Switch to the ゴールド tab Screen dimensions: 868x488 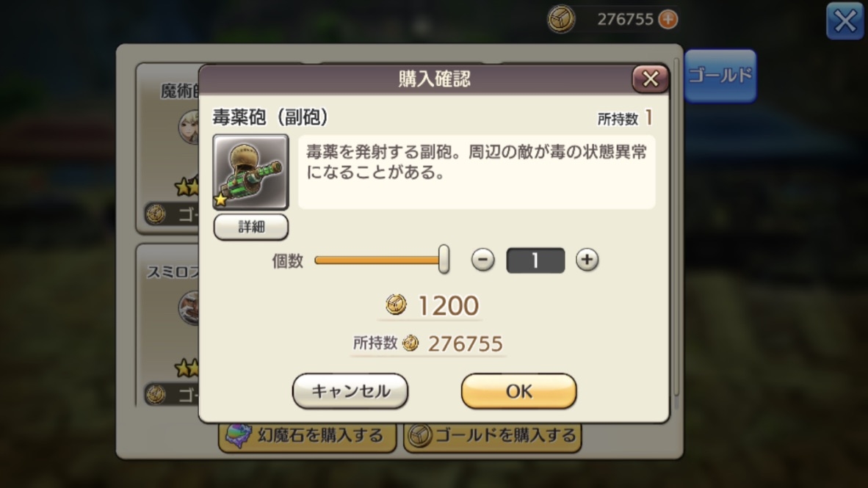coord(720,76)
